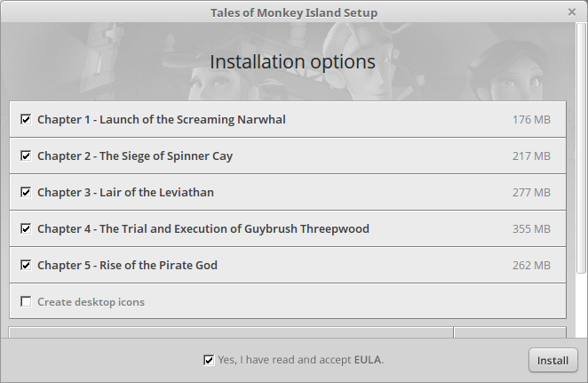The width and height of the screenshot is (588, 383).
Task: Deselect the Chapter 3 Leviathan checkbox
Action: click(26, 192)
